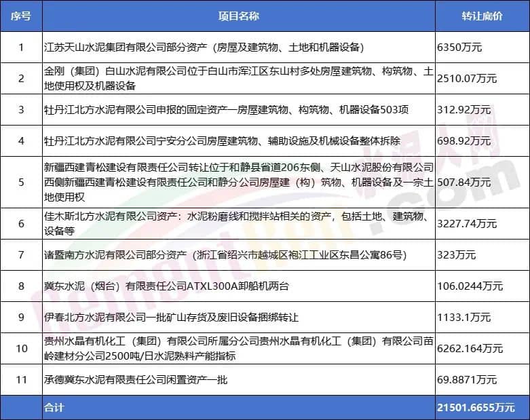Click the 新疆西建青松建设 project cell
This screenshot has width=530, height=420.
238,182
